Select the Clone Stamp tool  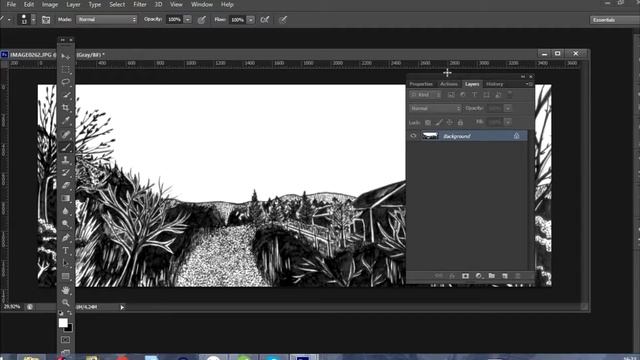[65, 160]
